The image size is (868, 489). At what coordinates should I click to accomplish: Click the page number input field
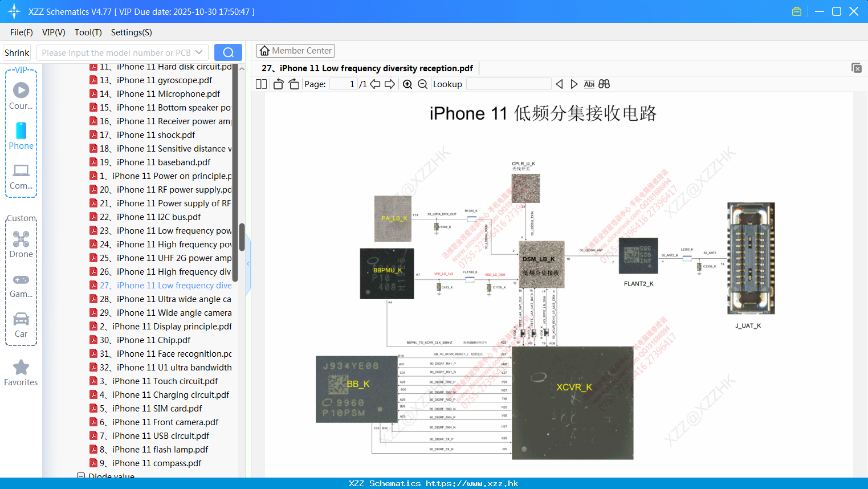[x=344, y=84]
